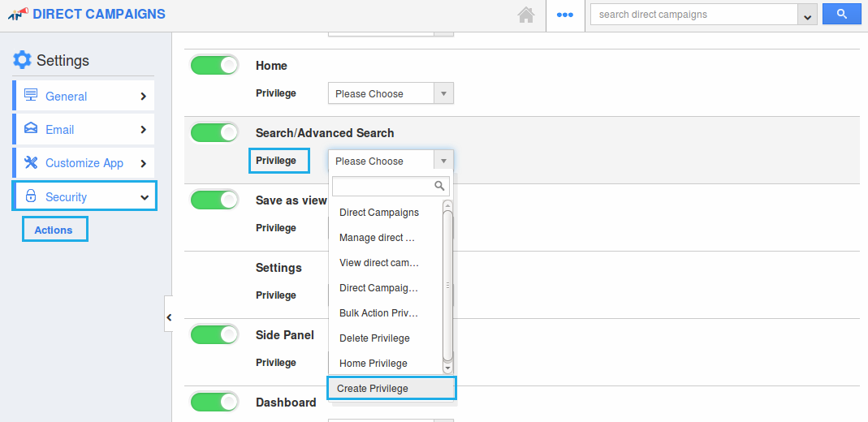Click the Settings gear icon
The width and height of the screenshot is (868, 422).
pyautogui.click(x=23, y=60)
